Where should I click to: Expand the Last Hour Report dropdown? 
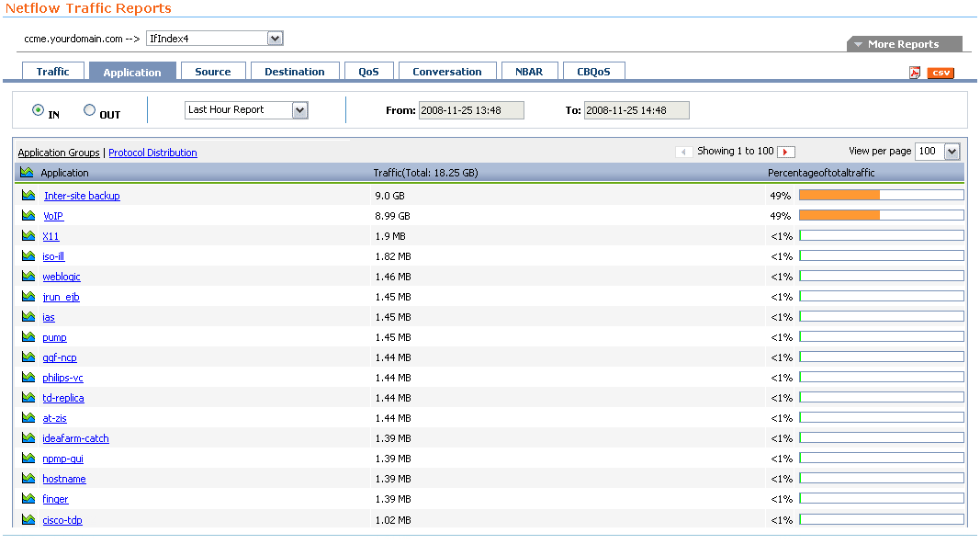click(x=246, y=110)
